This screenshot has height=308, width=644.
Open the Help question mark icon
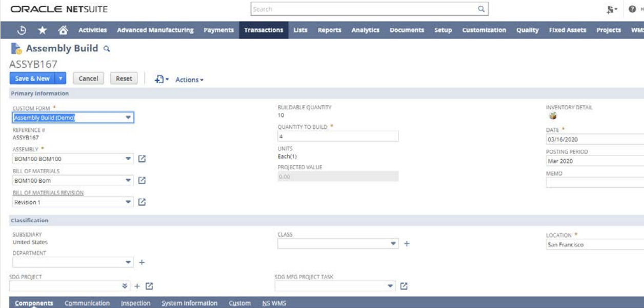(632, 9)
